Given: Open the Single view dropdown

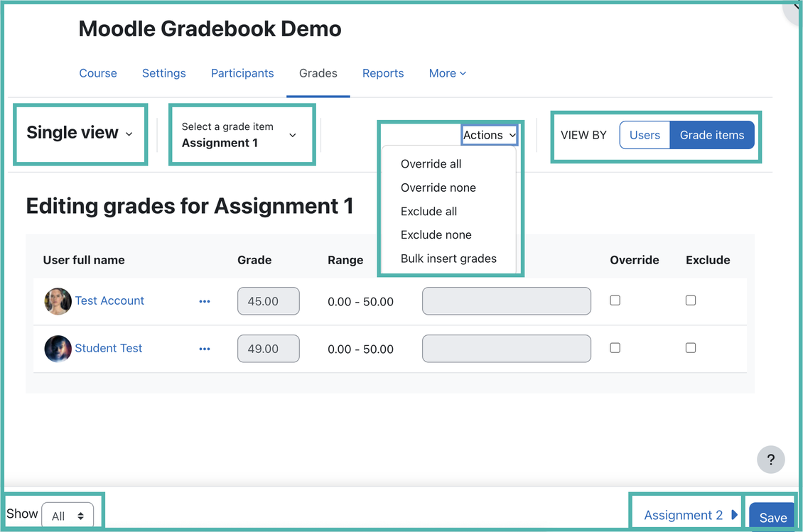Looking at the screenshot, I should point(80,133).
